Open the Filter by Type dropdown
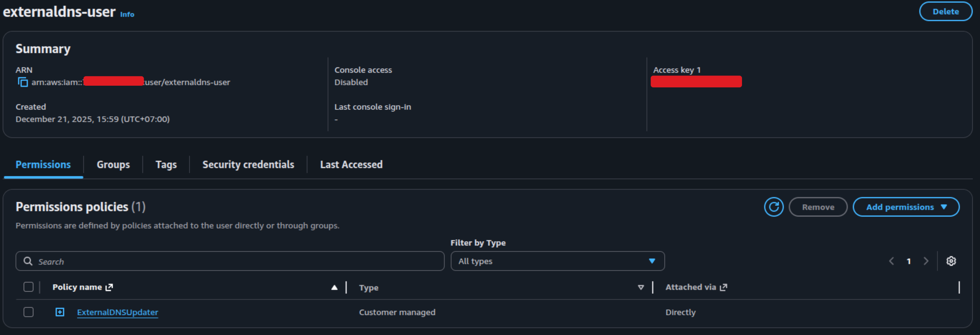 click(x=557, y=261)
